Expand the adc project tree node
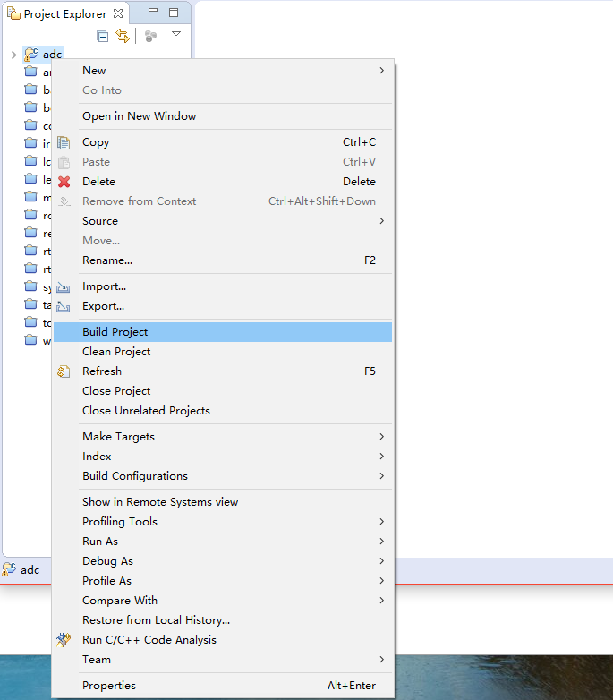613x700 pixels. click(13, 55)
